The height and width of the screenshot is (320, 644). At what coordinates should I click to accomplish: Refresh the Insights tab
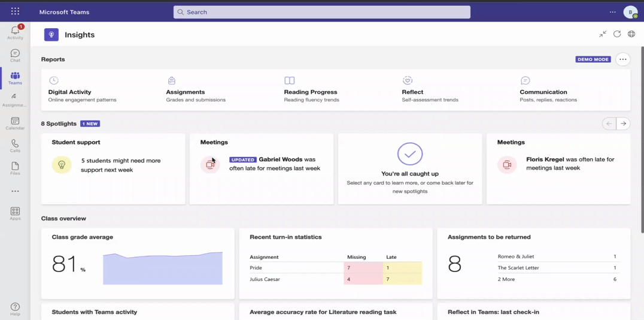point(617,34)
